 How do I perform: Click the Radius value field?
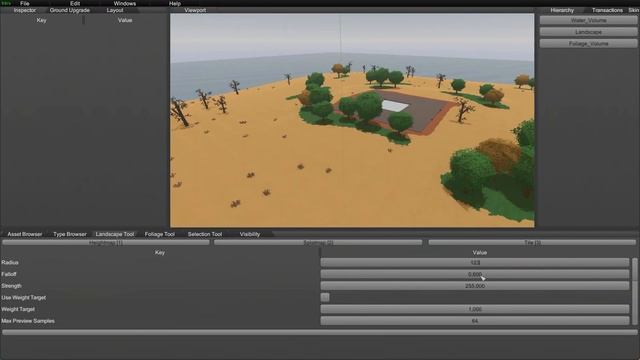coord(475,262)
